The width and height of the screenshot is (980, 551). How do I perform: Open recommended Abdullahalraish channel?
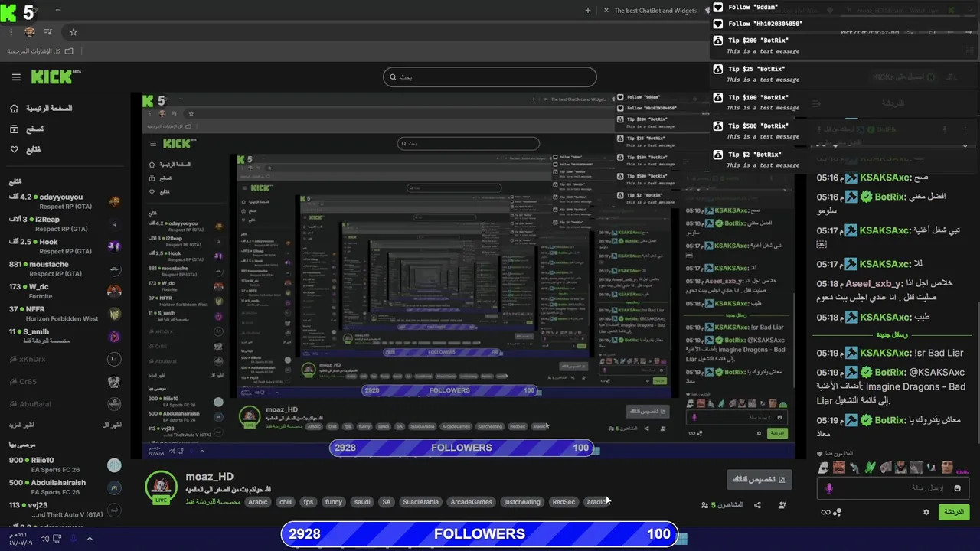point(64,487)
